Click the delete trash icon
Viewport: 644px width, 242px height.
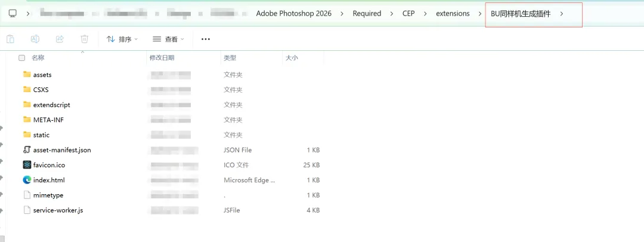pos(85,39)
